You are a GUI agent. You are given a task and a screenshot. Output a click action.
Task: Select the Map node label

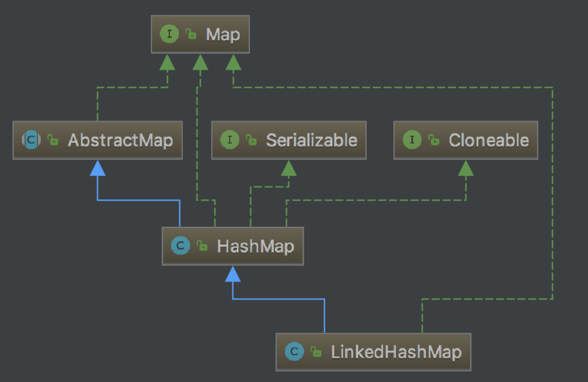pyautogui.click(x=223, y=34)
